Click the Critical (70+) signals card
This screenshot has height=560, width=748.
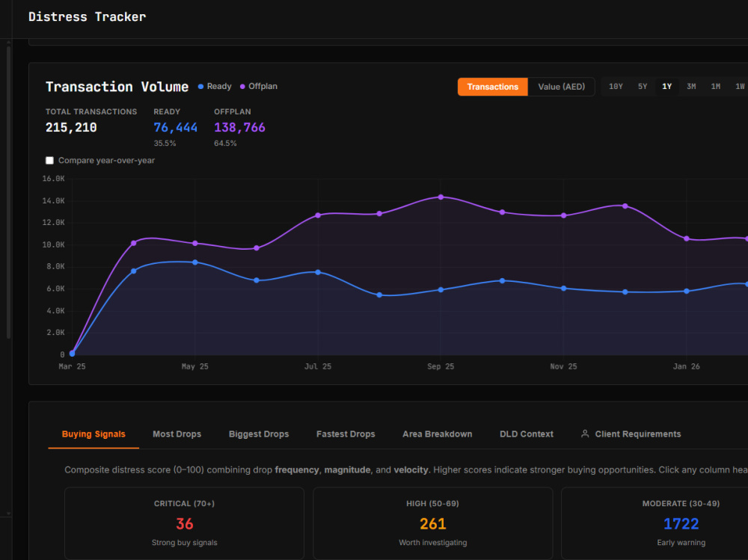coord(184,523)
